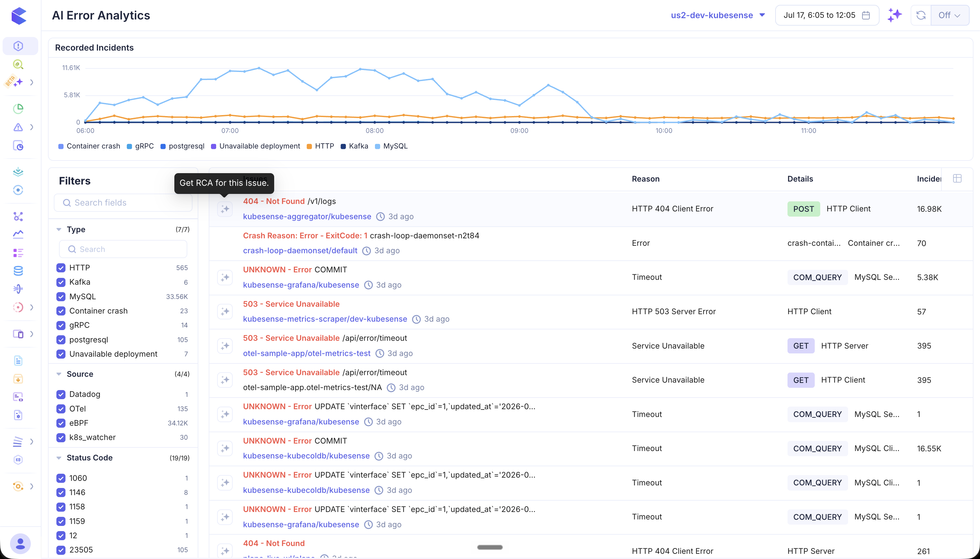
Task: Open the K8 hexagon sidebar icon
Action: click(18, 459)
